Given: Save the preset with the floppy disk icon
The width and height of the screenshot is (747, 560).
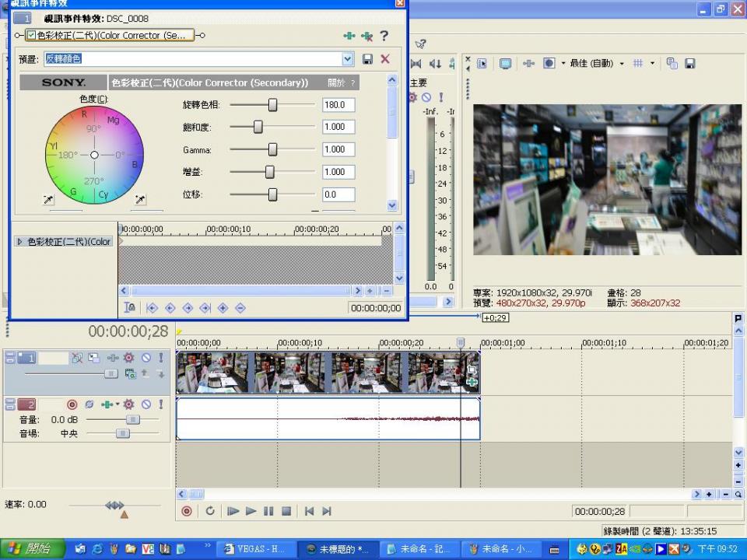Looking at the screenshot, I should [x=368, y=59].
